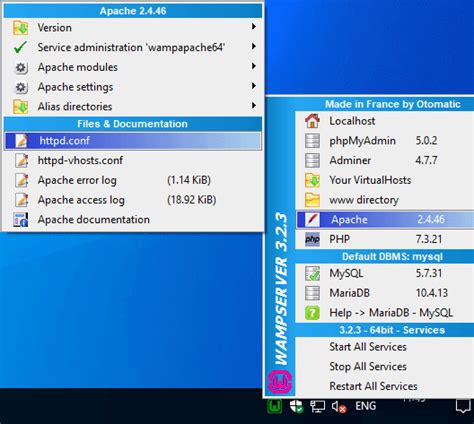Select the MariaDB menu entry
Screen dimensions: 474x424
pos(385,293)
